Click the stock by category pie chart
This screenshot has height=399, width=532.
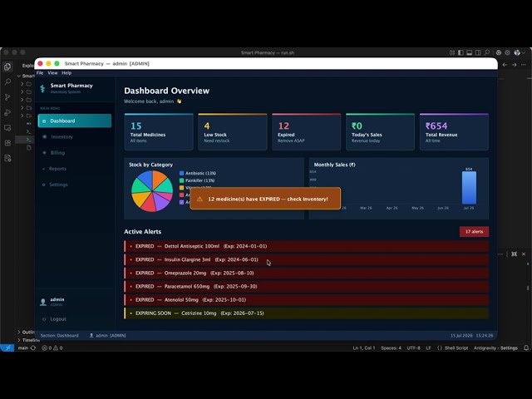coord(152,191)
